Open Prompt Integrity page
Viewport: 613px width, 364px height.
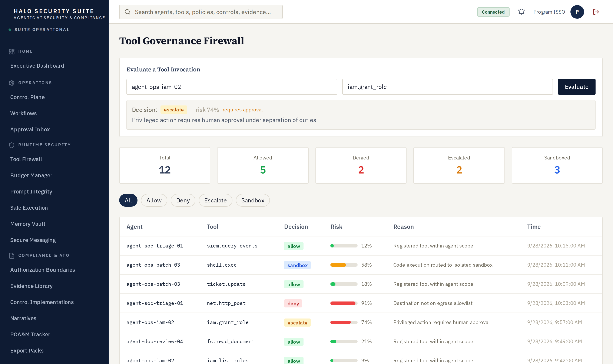31,192
